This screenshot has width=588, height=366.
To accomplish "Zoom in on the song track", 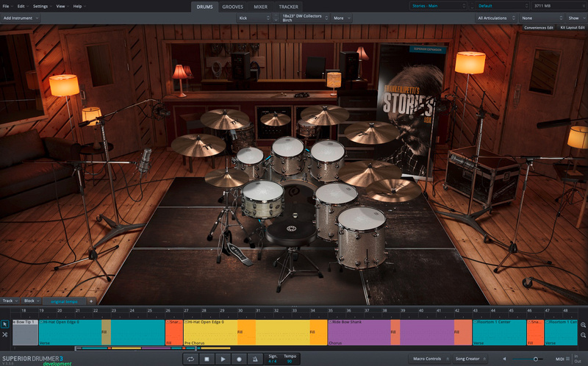I will click(583, 325).
